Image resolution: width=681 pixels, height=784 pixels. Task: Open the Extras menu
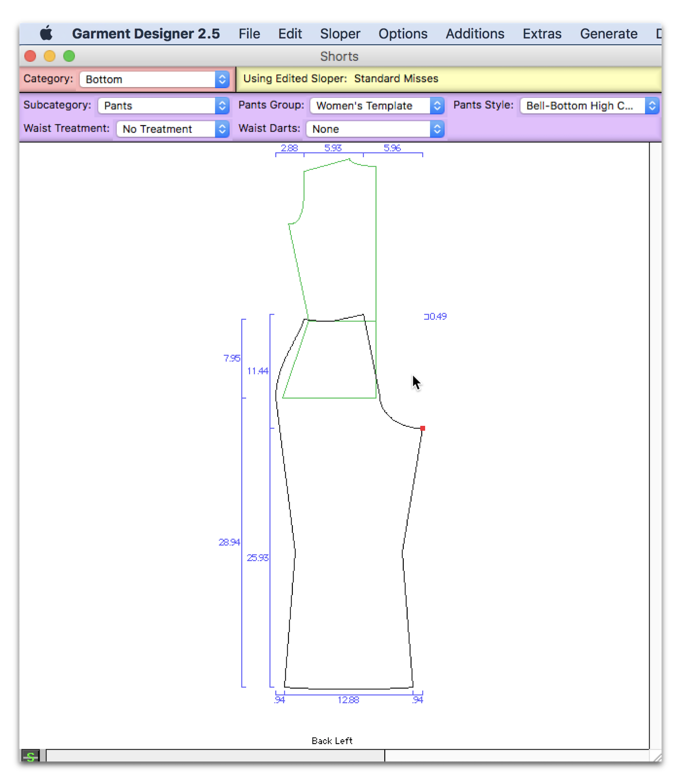tap(542, 34)
